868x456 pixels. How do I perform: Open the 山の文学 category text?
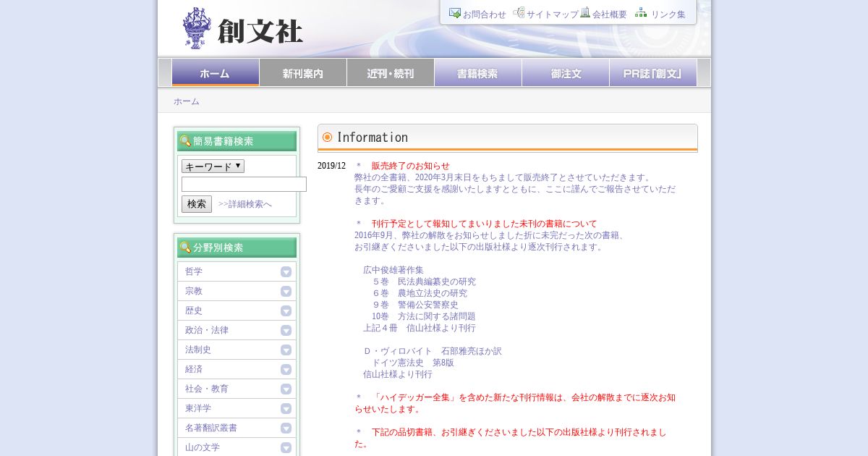[203, 447]
